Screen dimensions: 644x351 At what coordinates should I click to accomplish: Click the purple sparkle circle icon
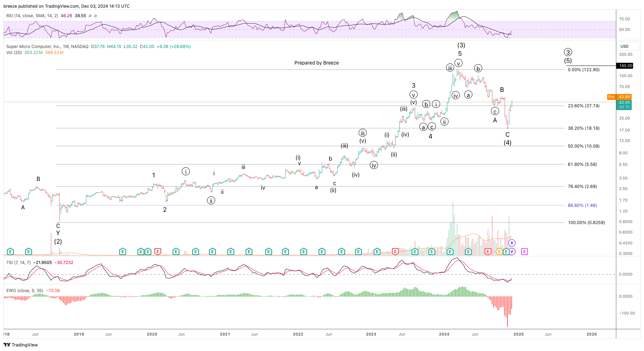point(512,243)
